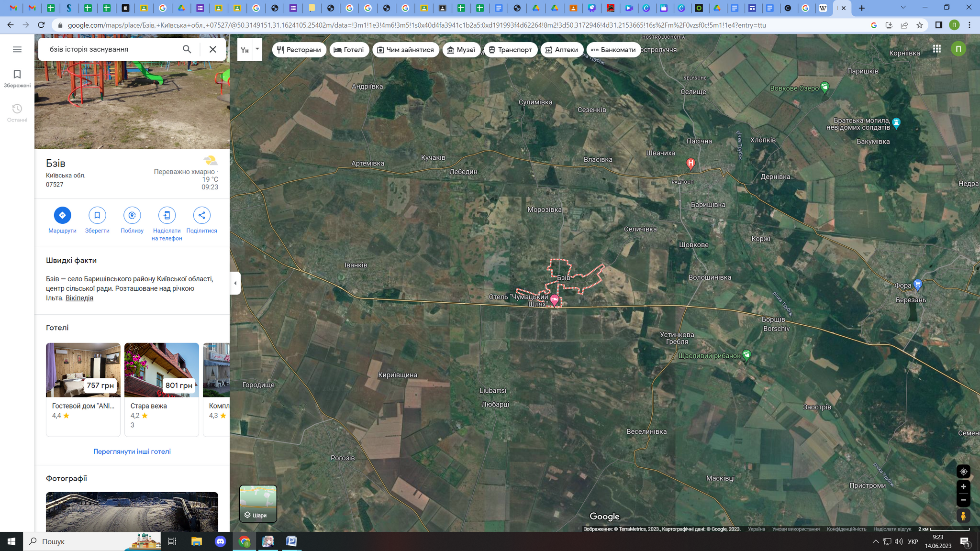Click the УКР language indicator

click(x=913, y=541)
